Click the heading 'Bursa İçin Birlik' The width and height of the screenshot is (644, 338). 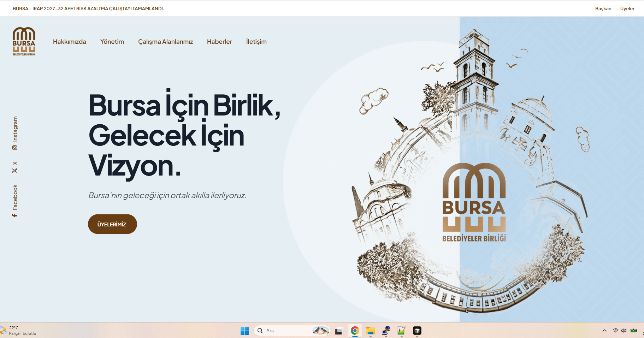(x=184, y=105)
